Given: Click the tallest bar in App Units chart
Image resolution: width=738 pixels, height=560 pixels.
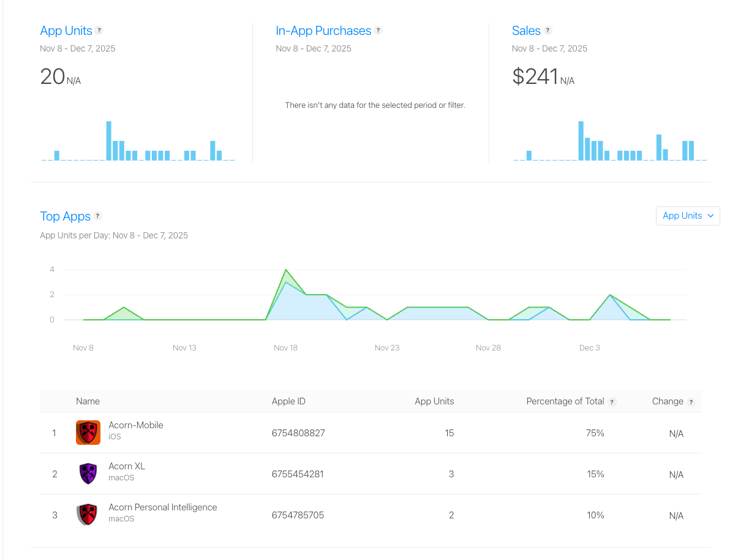Looking at the screenshot, I should click(109, 141).
